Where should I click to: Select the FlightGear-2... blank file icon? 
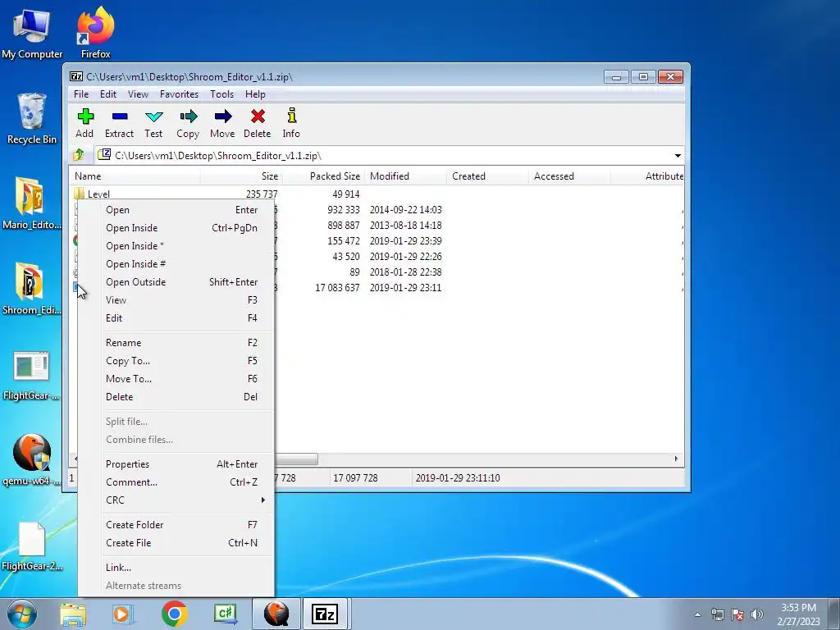tap(31, 546)
